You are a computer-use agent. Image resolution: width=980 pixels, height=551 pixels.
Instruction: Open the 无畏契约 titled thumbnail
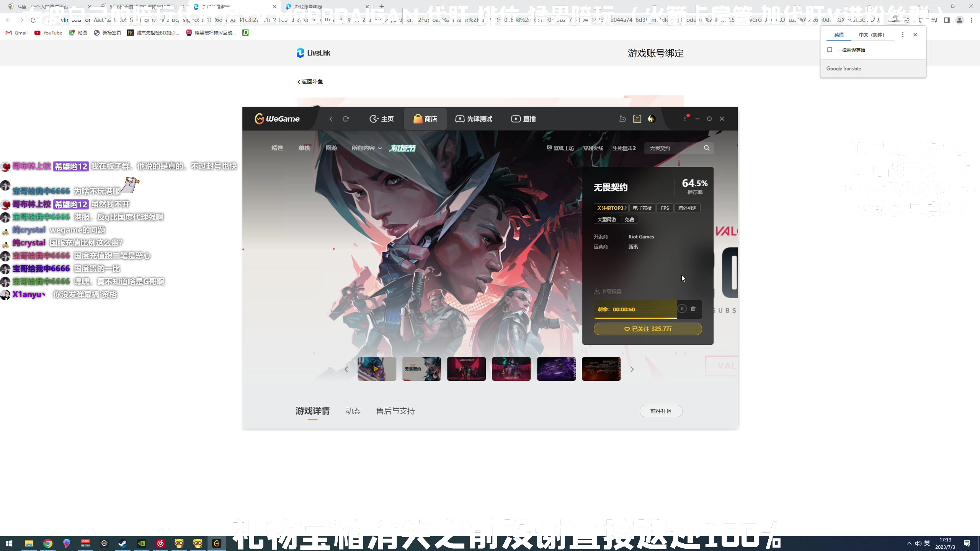click(x=421, y=369)
